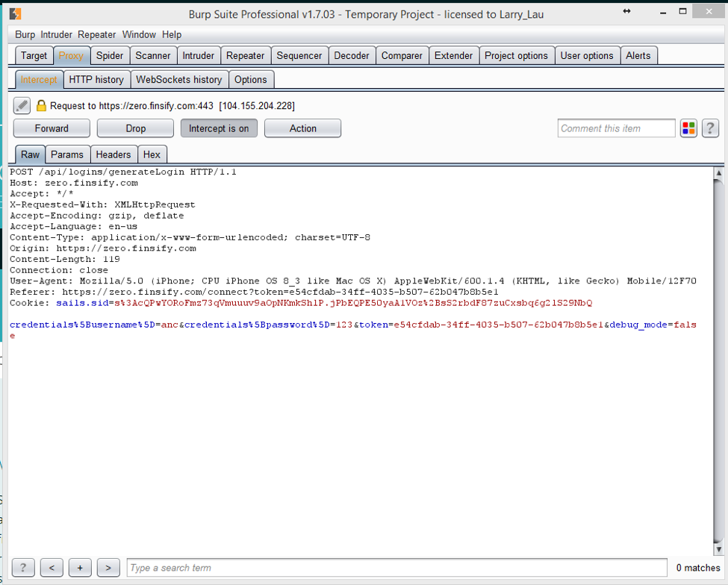Image resolution: width=728 pixels, height=585 pixels.
Task: Open the Burp menu
Action: click(25, 35)
